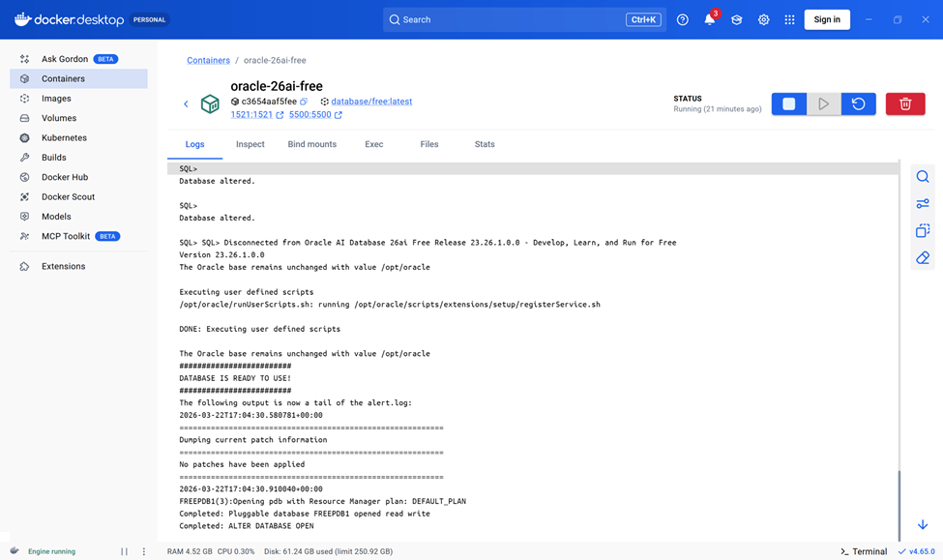Open the MCP Toolkit section

(x=66, y=235)
